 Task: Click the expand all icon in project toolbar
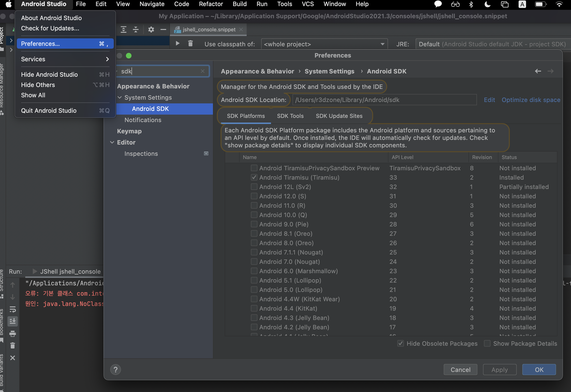pyautogui.click(x=124, y=30)
